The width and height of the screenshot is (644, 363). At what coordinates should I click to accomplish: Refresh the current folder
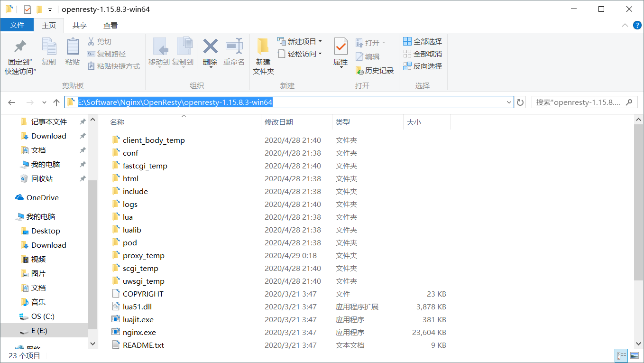[520, 102]
